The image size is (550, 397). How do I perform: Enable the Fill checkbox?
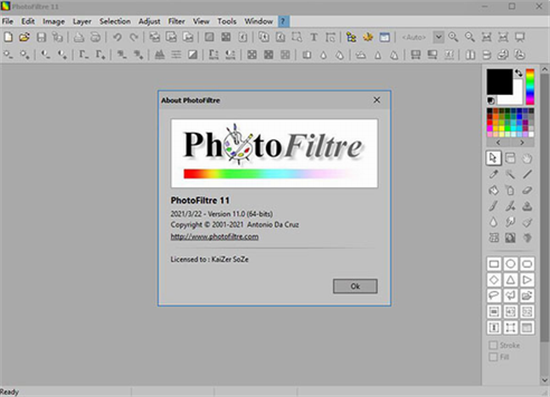click(x=493, y=357)
